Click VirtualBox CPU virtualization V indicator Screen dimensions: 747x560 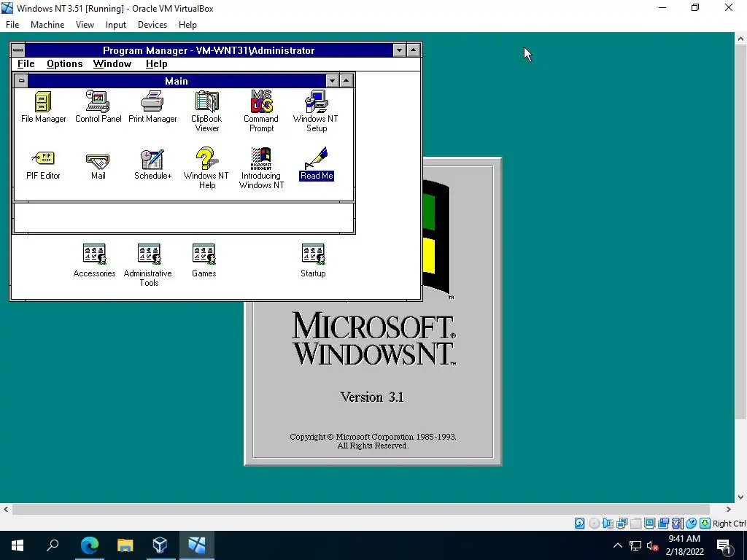click(x=678, y=524)
